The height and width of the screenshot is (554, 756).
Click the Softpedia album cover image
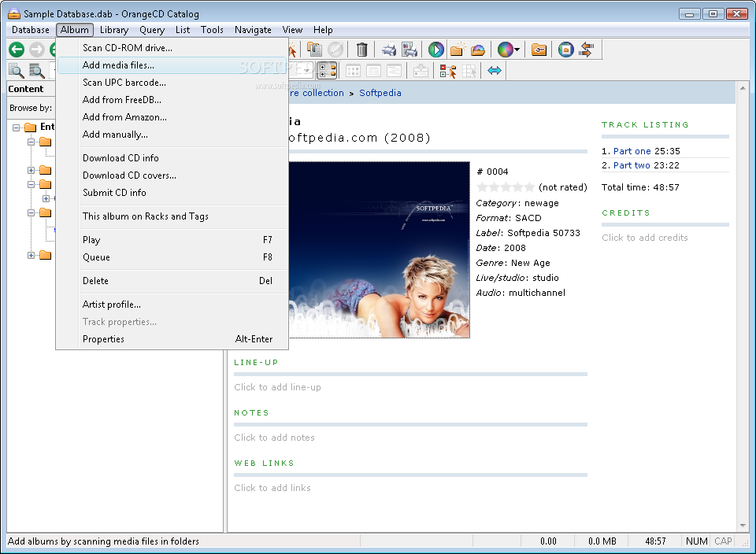coord(379,249)
